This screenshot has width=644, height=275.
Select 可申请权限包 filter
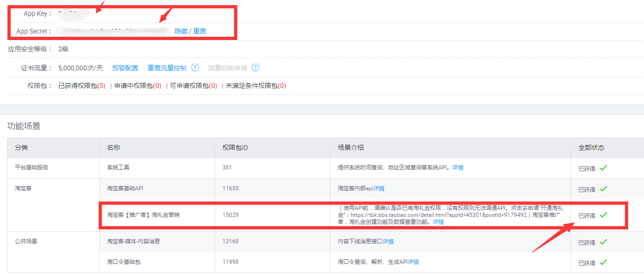click(193, 86)
